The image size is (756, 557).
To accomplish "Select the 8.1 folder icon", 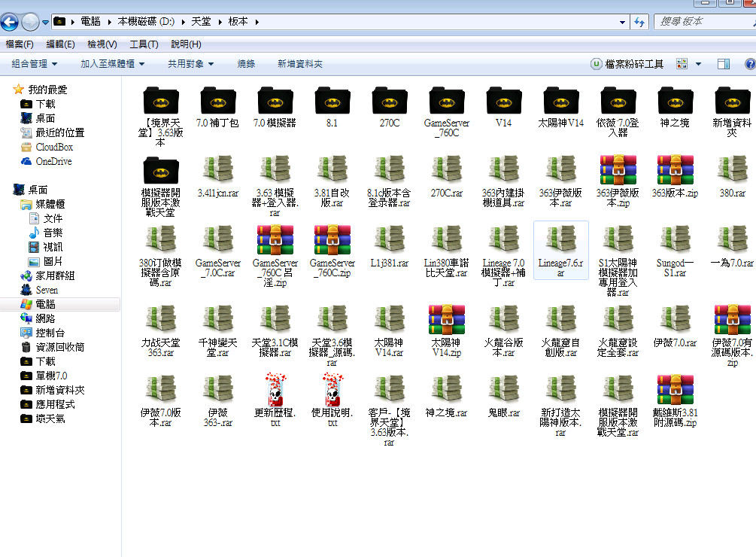I will tap(332, 100).
